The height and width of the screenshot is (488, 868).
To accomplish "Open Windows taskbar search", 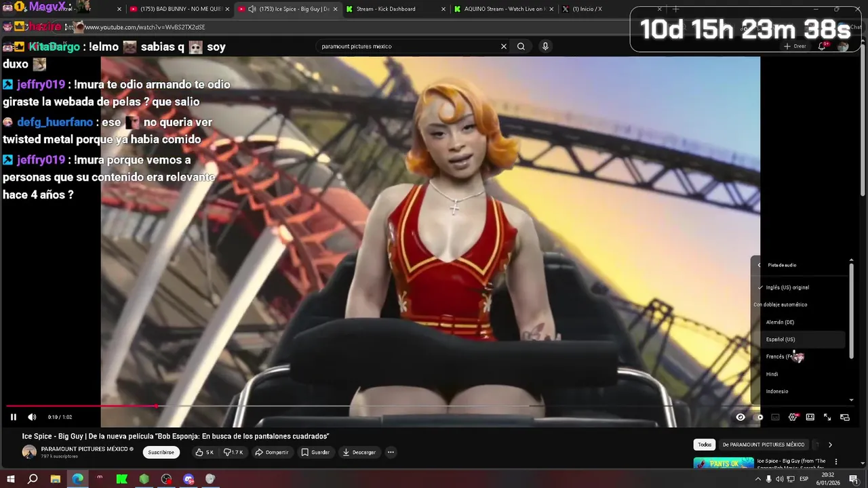I will pyautogui.click(x=33, y=479).
